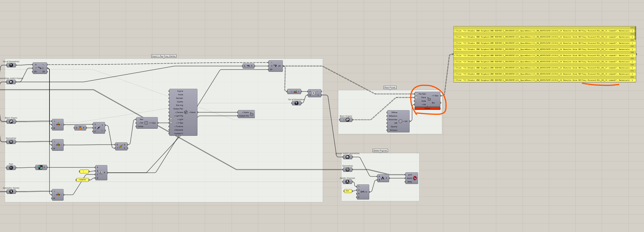Click the Yes yellow panel

(x=348, y=191)
